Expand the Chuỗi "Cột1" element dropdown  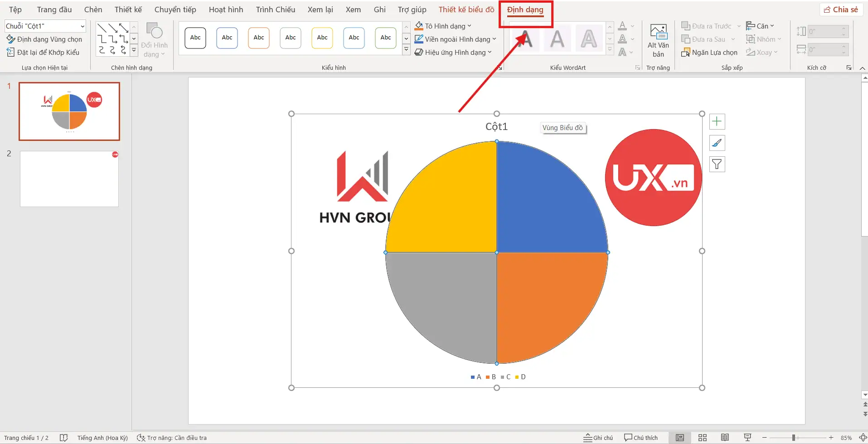coord(82,26)
